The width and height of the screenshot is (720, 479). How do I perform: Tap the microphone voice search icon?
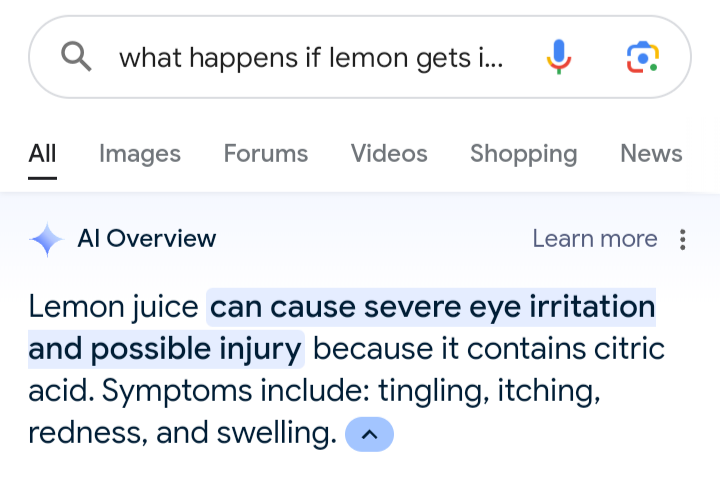tap(560, 56)
